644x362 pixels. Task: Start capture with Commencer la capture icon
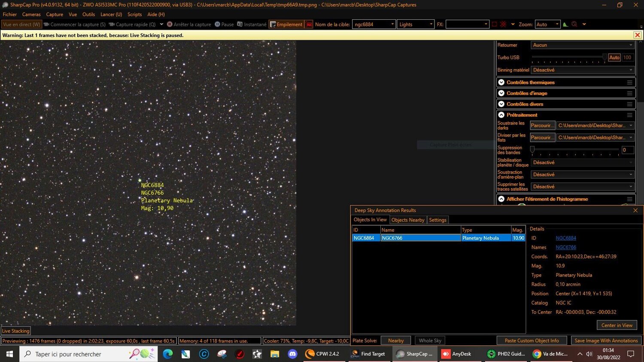point(47,24)
